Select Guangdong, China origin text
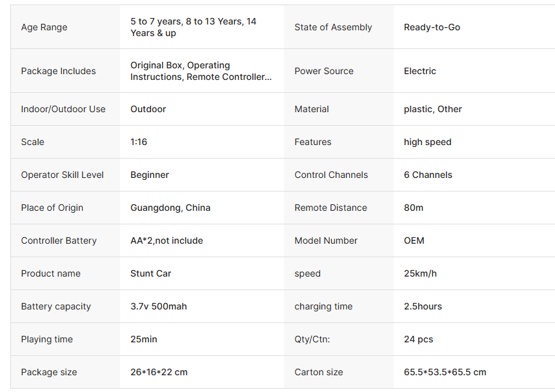The image size is (555, 392). pos(170,208)
